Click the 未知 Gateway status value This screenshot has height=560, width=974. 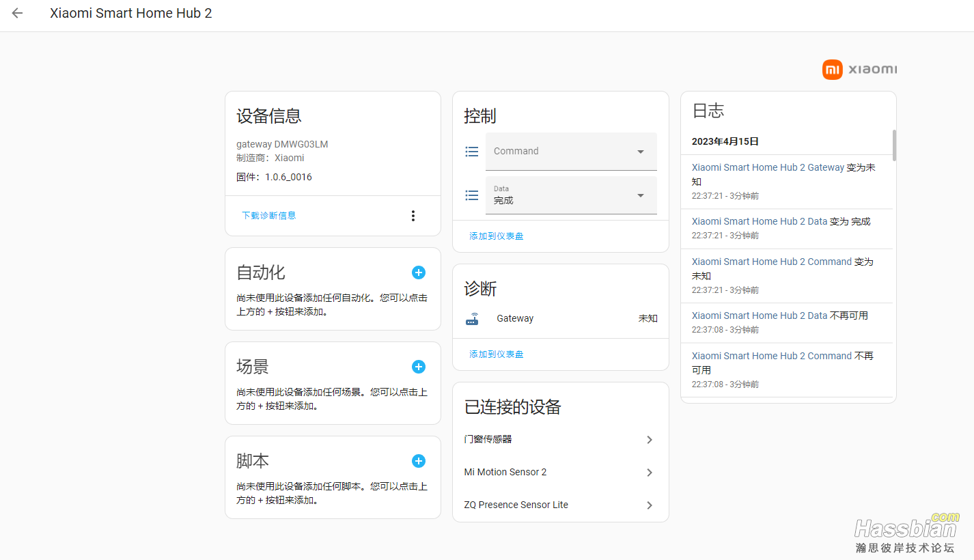pos(648,319)
